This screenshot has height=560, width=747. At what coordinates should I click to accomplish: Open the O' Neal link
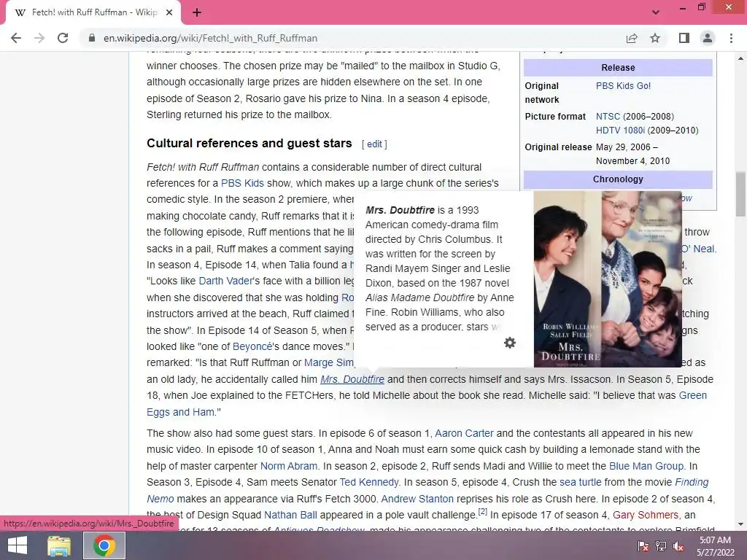click(x=698, y=249)
